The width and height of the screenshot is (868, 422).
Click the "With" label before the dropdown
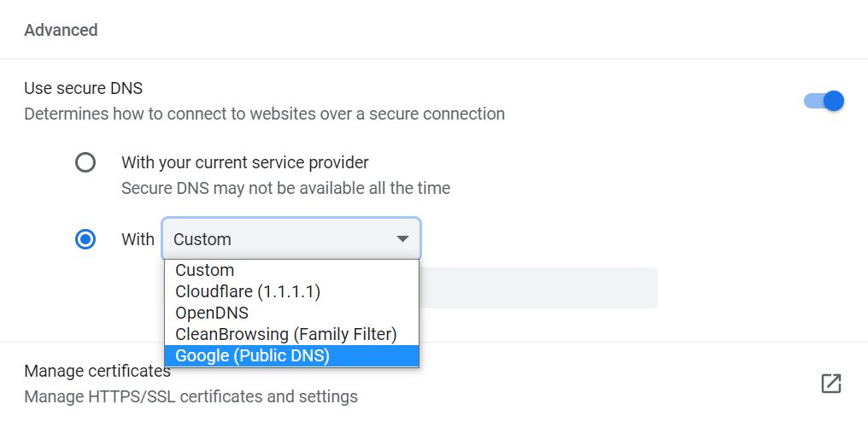click(138, 239)
